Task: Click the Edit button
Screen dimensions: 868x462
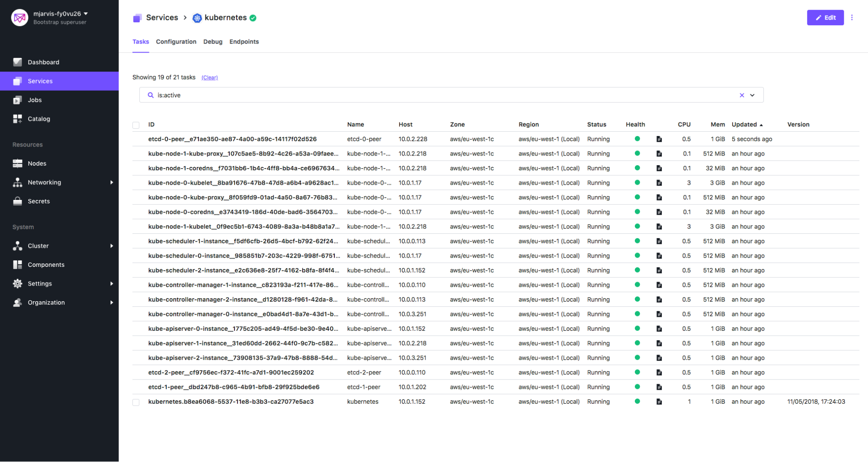Action: click(x=825, y=17)
